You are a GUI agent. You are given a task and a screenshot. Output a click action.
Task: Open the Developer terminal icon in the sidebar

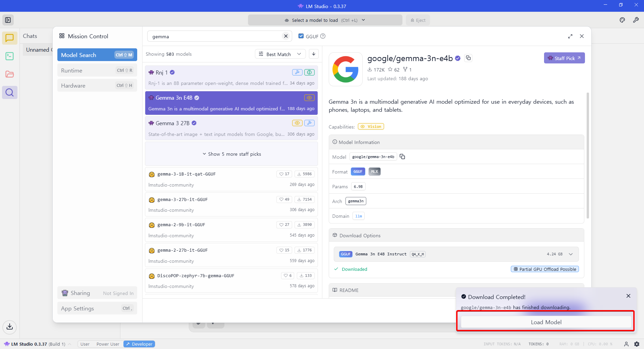coord(10,56)
